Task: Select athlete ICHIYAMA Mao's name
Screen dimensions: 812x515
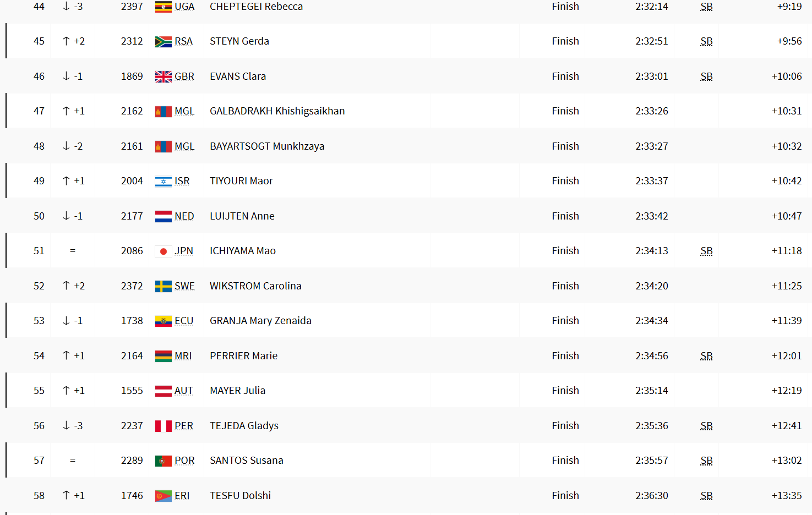Action: click(243, 251)
